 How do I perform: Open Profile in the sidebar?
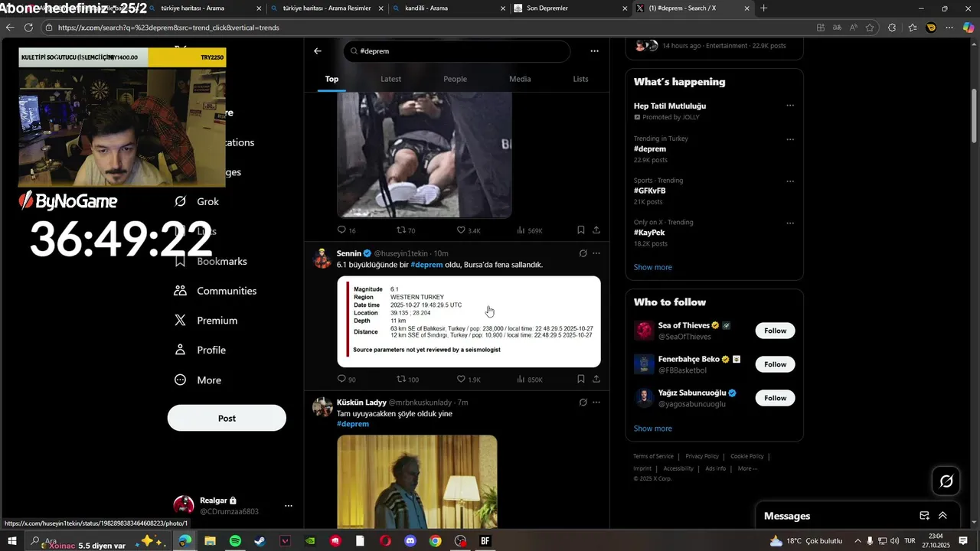pos(201,350)
